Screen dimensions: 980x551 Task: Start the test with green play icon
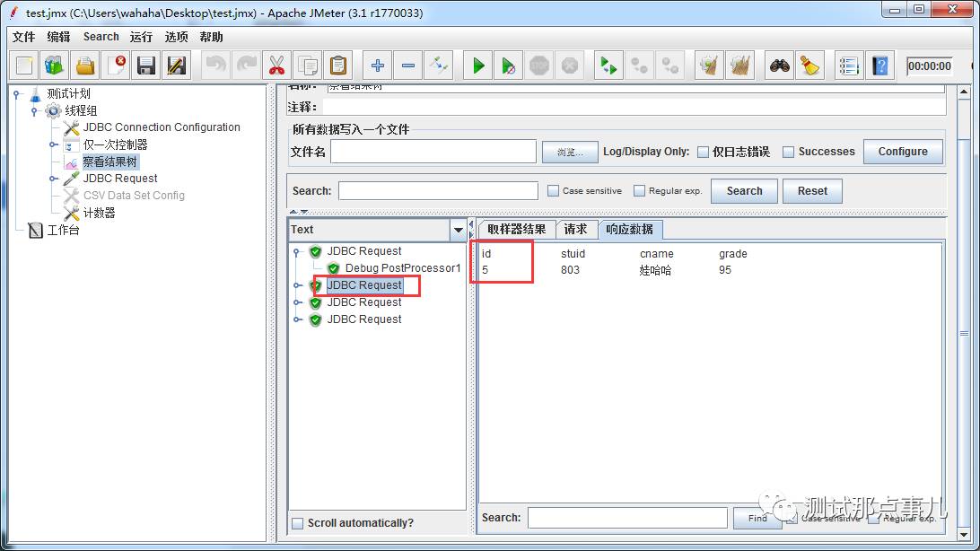[478, 66]
